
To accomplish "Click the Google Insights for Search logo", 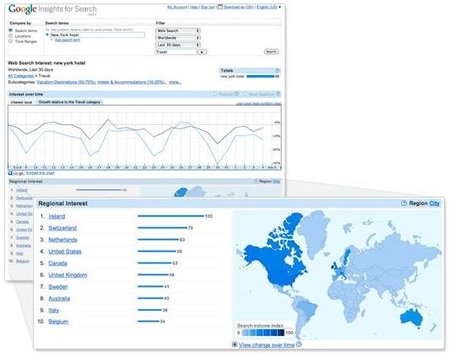I will click(x=52, y=9).
